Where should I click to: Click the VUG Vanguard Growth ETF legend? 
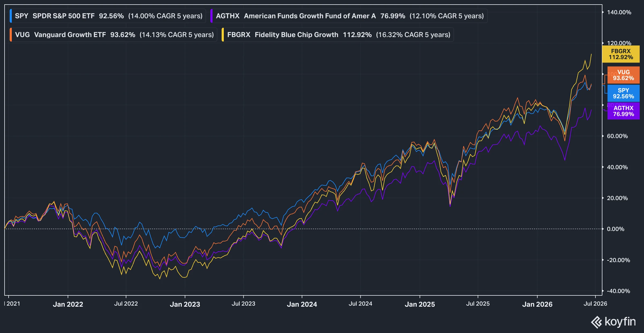pos(113,35)
